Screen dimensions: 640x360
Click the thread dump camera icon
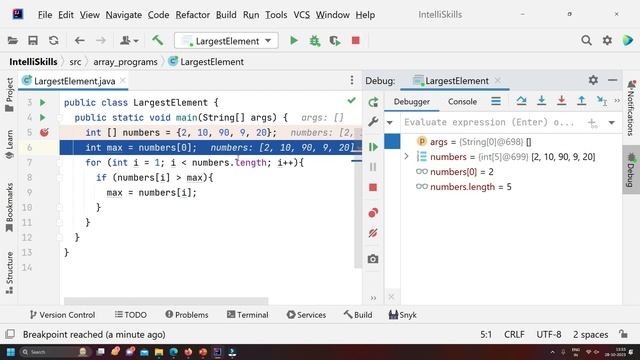[x=373, y=259]
